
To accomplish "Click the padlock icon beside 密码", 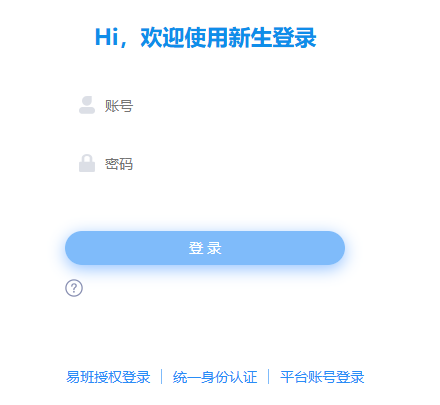I will pyautogui.click(x=87, y=163).
